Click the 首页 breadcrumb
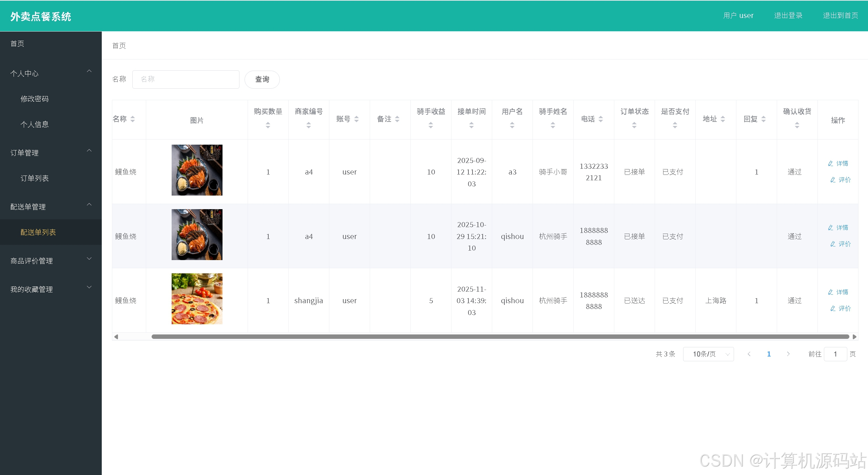This screenshot has width=868, height=475. click(119, 46)
